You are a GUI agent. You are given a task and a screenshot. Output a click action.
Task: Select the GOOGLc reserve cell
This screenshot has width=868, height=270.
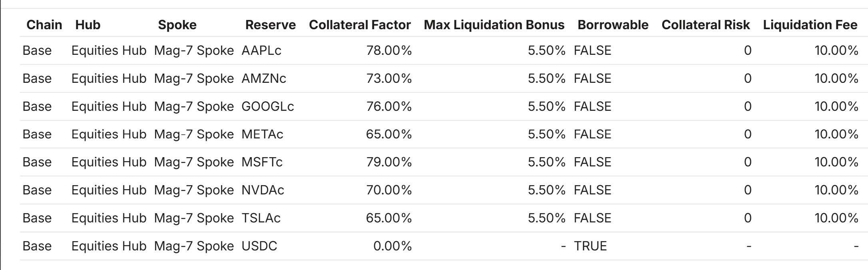(x=268, y=106)
